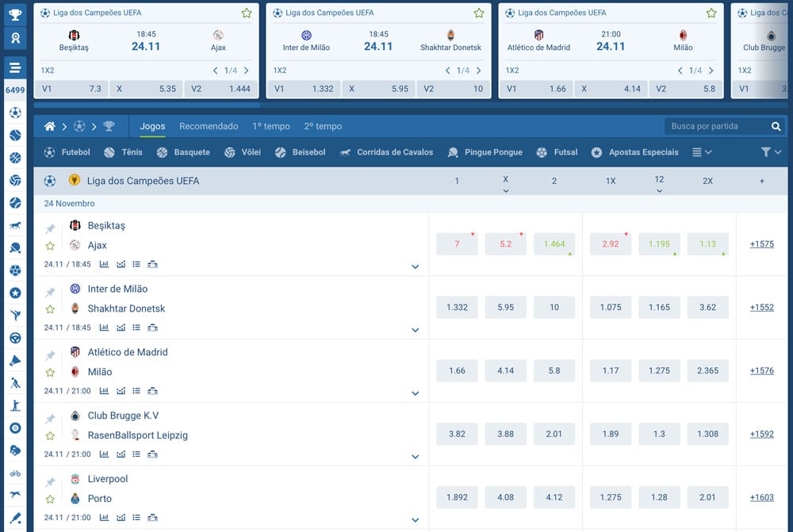The image size is (793, 532).
Task: Select the billiards 8-ball icon in sidebar
Action: pyautogui.click(x=15, y=428)
